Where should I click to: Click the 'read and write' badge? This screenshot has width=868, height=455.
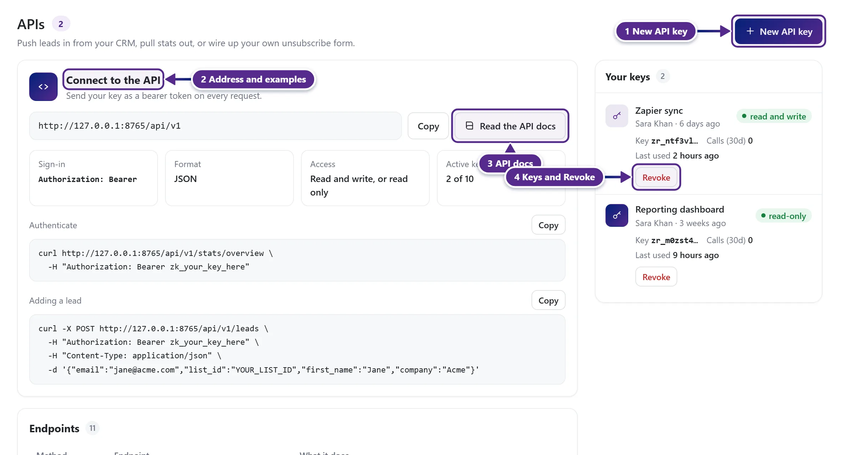(x=774, y=116)
